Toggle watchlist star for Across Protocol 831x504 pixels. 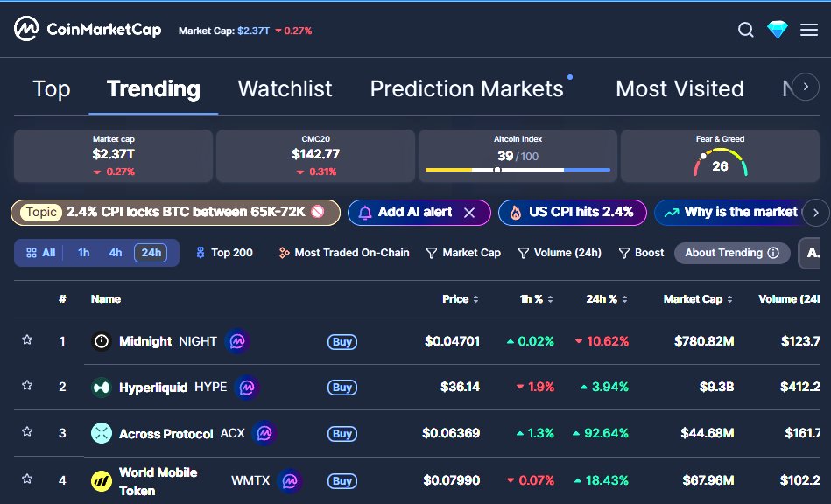(27, 432)
